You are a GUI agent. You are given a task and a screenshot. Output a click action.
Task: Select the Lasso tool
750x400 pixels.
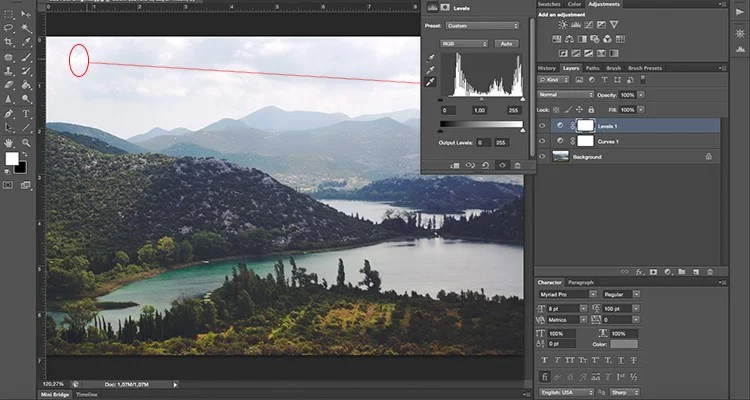[9, 28]
